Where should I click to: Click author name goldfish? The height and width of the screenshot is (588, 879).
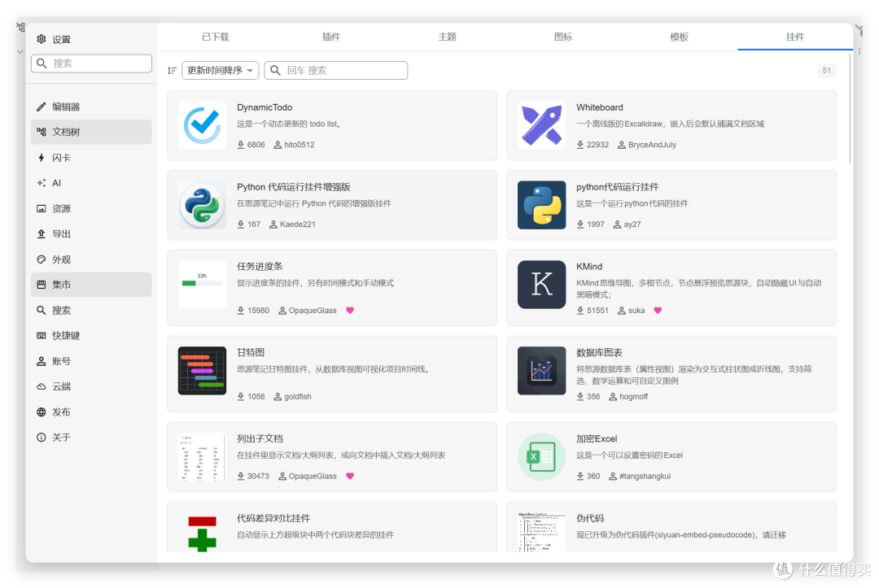(x=298, y=397)
